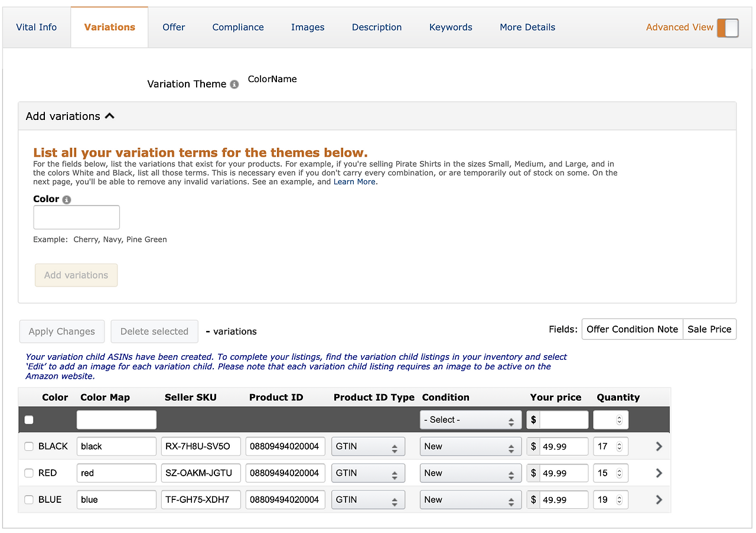The width and height of the screenshot is (756, 533).
Task: Open Condition dropdown for the RED row
Action: pyautogui.click(x=471, y=473)
